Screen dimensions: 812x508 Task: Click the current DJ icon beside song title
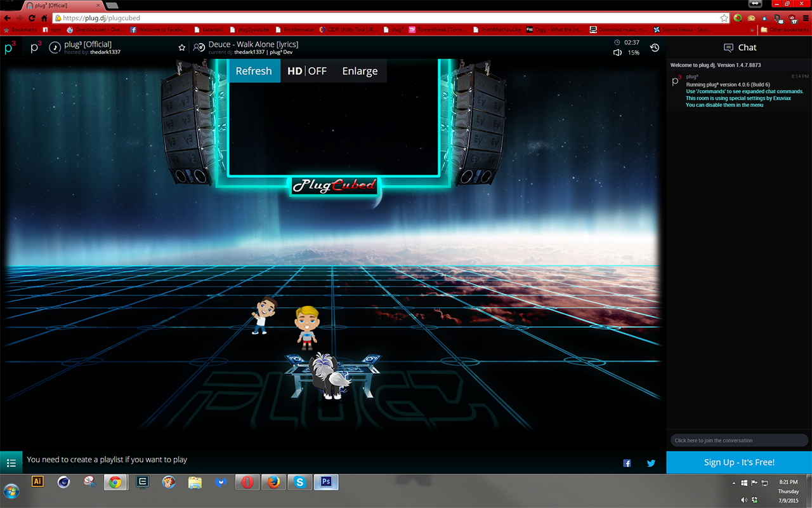click(x=199, y=48)
